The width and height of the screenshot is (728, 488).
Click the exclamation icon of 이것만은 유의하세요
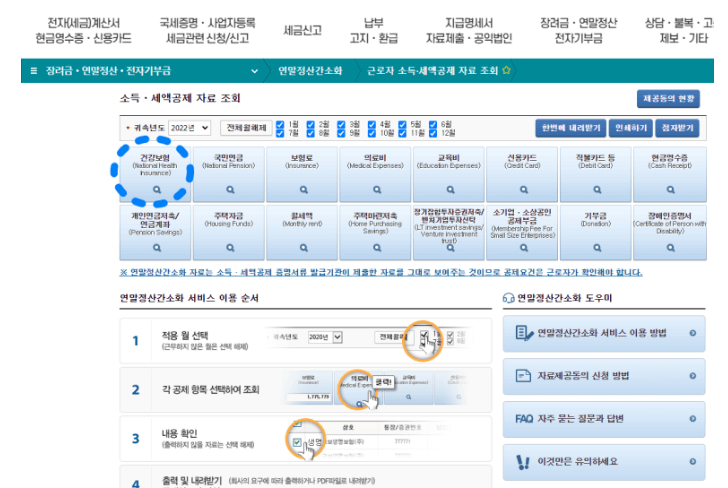(523, 462)
